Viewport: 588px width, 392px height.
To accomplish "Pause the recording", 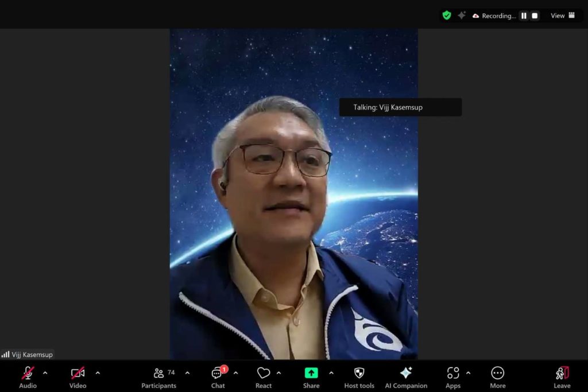I will pos(524,15).
